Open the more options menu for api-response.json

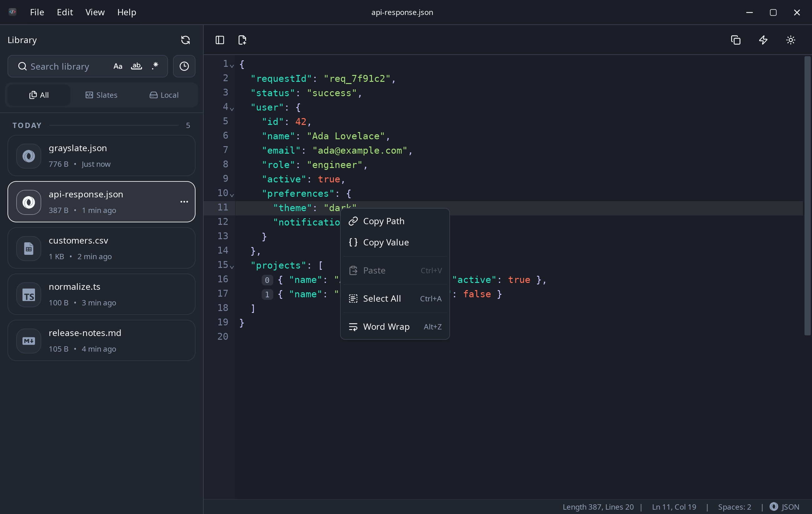coord(184,202)
